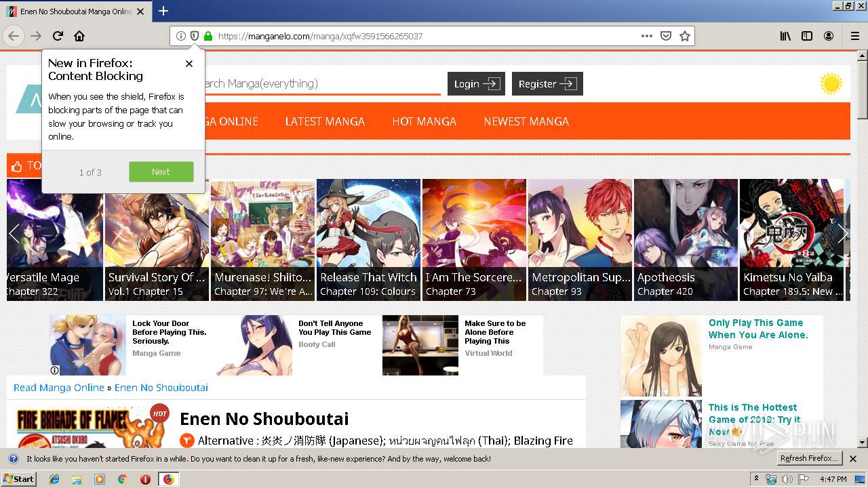Click scrollbar down arrow
This screenshot has width=868, height=488.
tap(862, 442)
